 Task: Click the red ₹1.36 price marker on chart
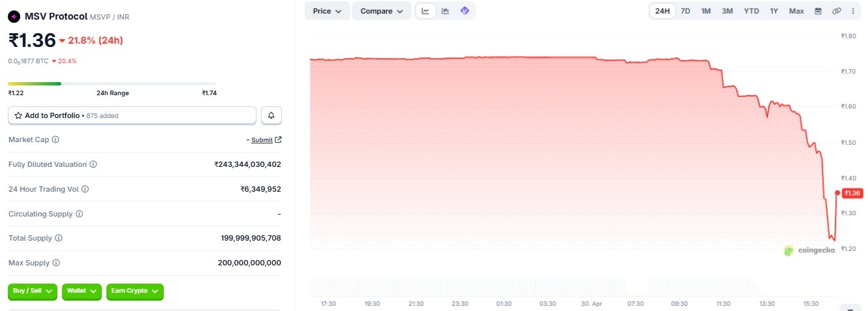852,193
